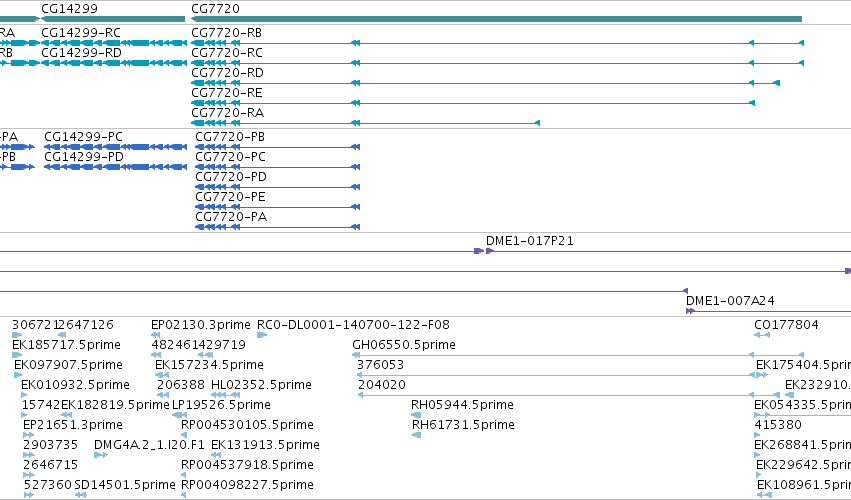Click alignment 376053

380,365
